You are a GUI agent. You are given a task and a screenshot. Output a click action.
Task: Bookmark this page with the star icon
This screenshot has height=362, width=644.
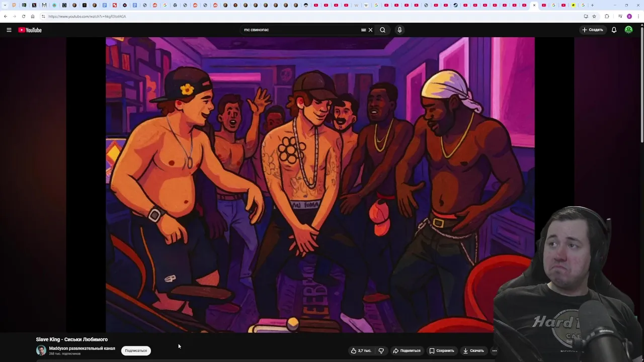[x=594, y=16]
